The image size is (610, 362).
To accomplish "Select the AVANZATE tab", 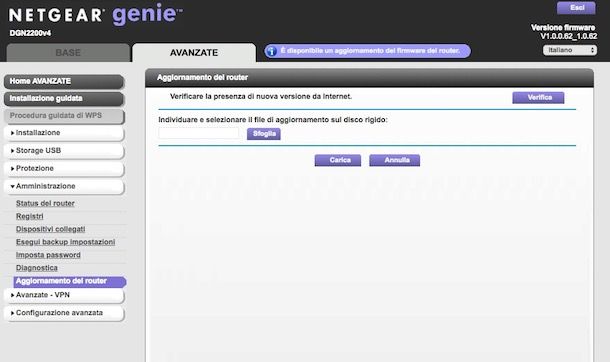I will (194, 52).
